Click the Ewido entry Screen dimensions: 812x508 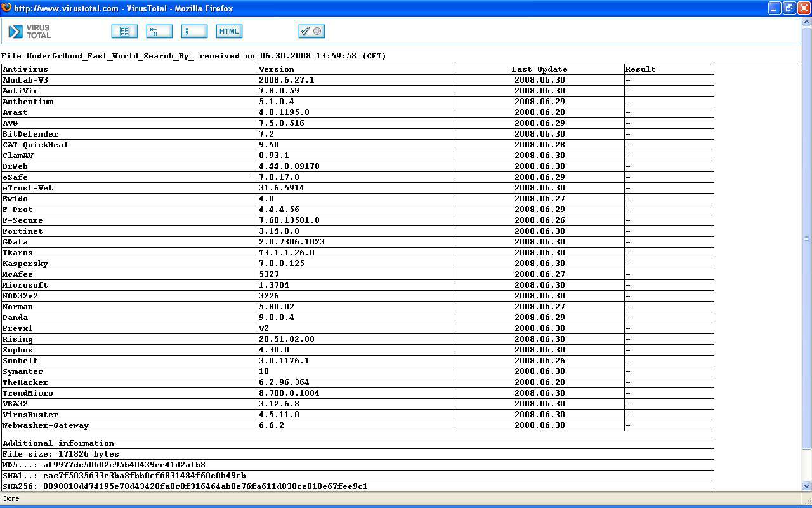pos(15,199)
